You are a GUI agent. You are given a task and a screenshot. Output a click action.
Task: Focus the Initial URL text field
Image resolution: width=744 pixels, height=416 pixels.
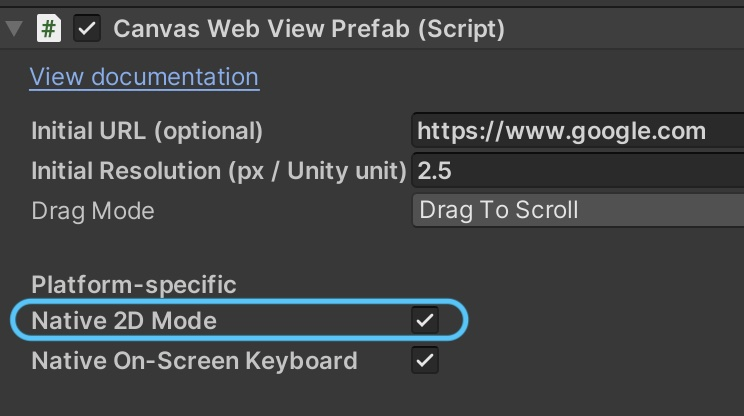(577, 131)
